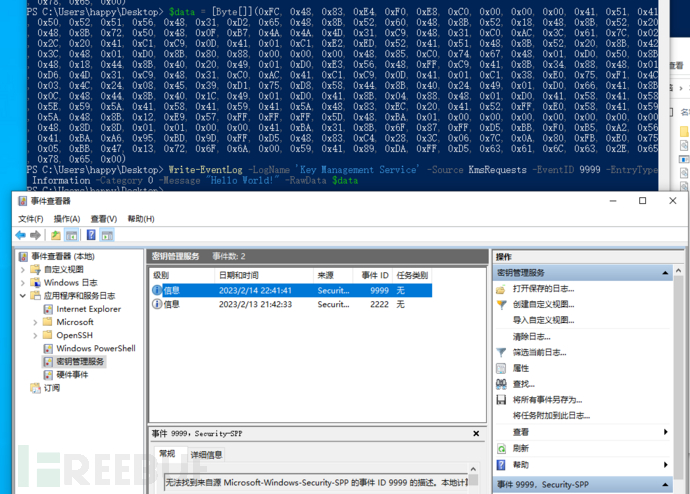Open the 属性 action
The width and height of the screenshot is (690, 494).
(521, 368)
